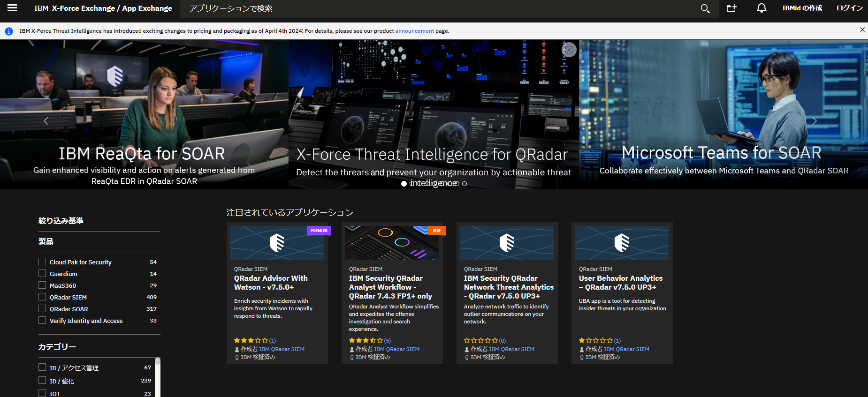868x397 pixels.
Task: Click author person icon on QRadar Advisor card
Action: [236, 350]
